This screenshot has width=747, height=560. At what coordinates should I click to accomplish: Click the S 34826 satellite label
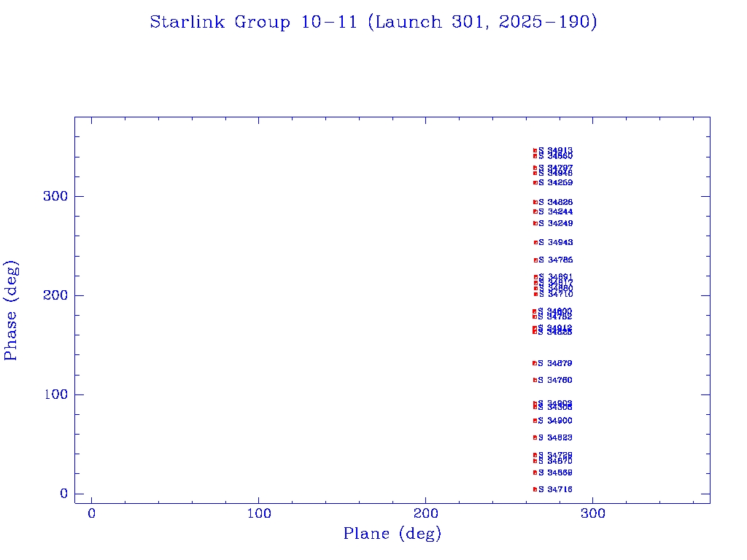(x=556, y=202)
